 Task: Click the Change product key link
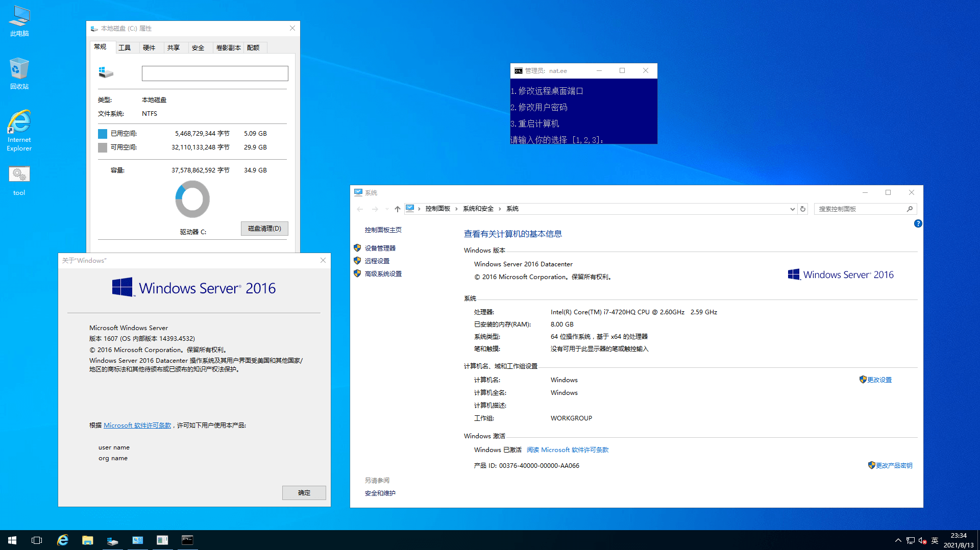[894, 465]
